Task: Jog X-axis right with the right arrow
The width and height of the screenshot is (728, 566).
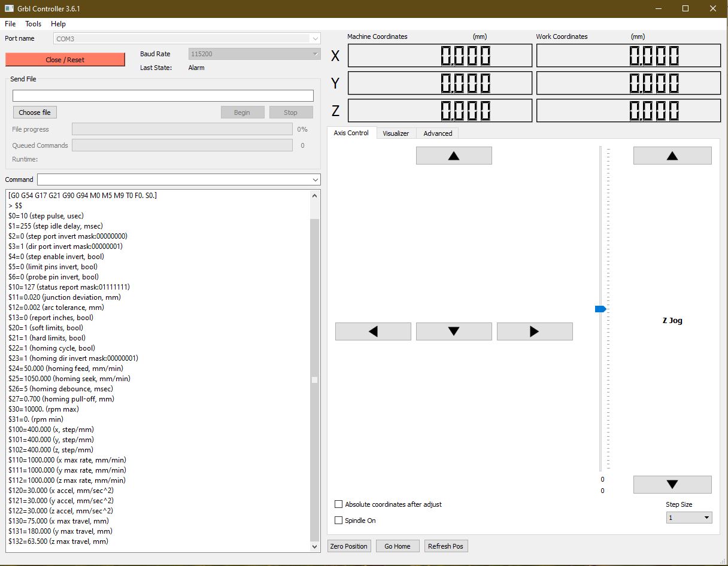Action: [x=535, y=331]
